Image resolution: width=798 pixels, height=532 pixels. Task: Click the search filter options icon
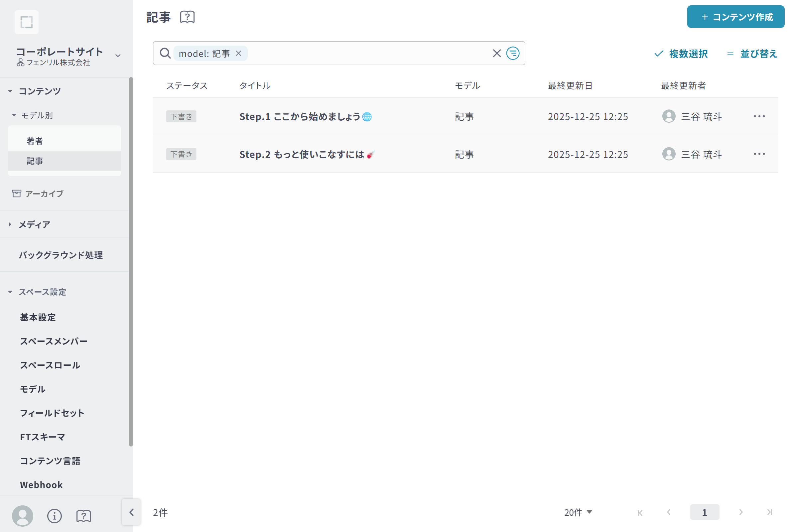513,53
